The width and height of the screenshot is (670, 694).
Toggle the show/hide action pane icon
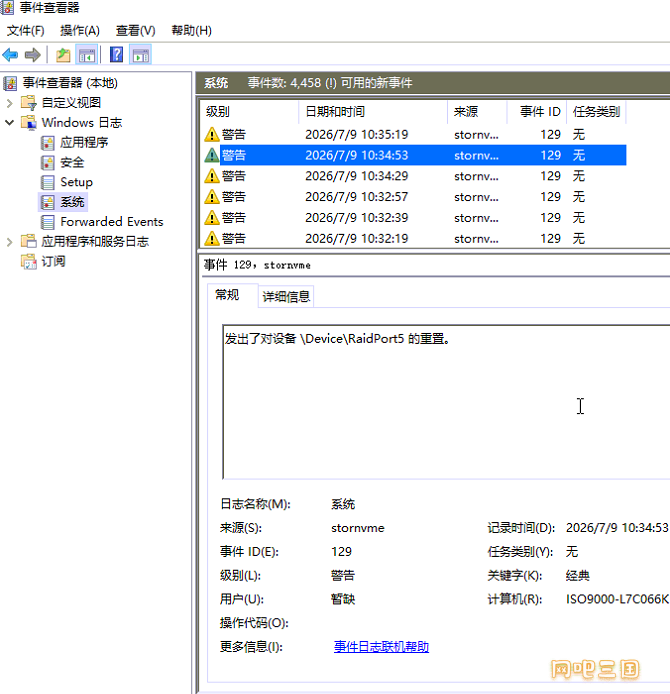pyautogui.click(x=141, y=55)
